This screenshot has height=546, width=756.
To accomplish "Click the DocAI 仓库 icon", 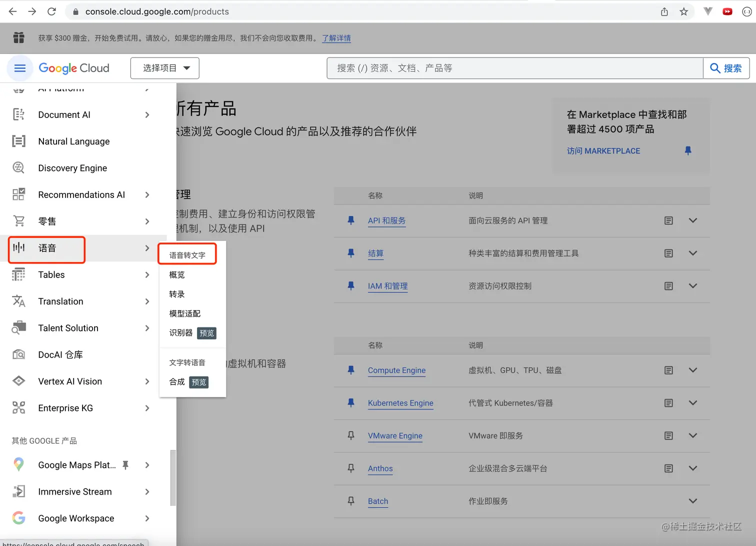I will click(18, 354).
